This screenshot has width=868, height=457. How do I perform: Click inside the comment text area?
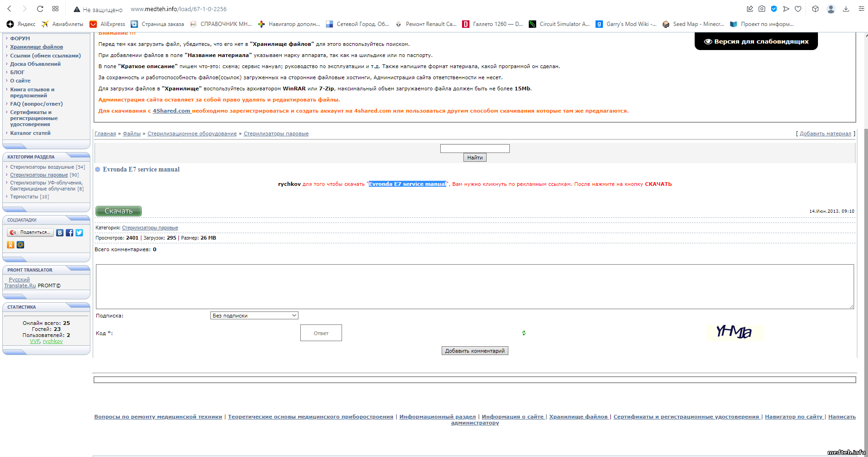[475, 286]
